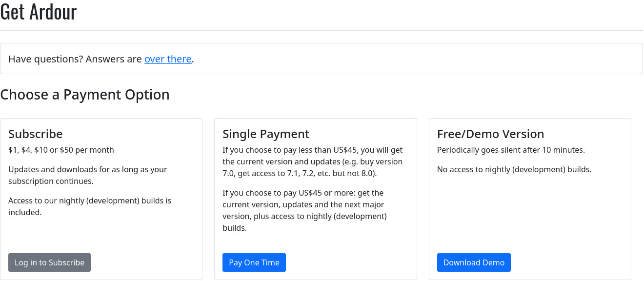Image resolution: width=644 pixels, height=281 pixels.
Task: Click the "Choose a Payment Option" heading
Action: [x=85, y=94]
